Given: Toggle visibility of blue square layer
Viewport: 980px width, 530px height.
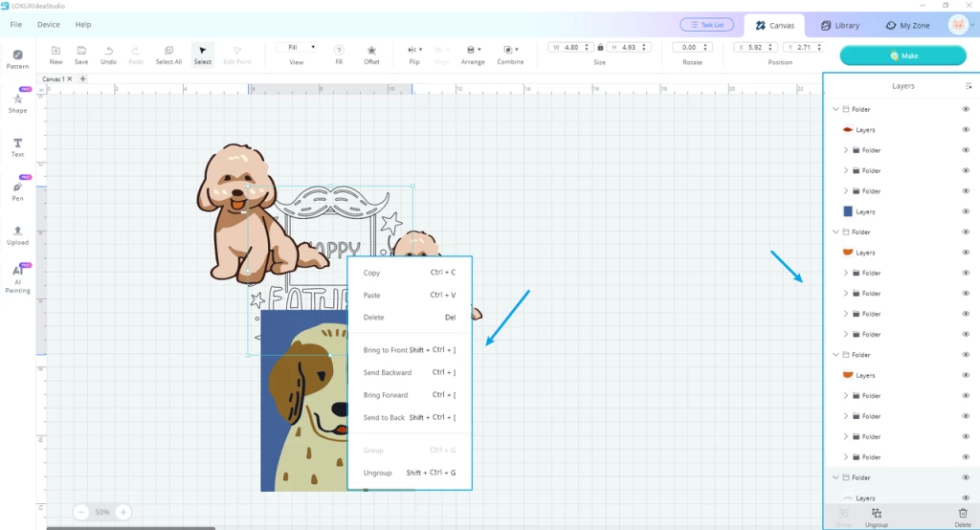Looking at the screenshot, I should click(x=966, y=211).
